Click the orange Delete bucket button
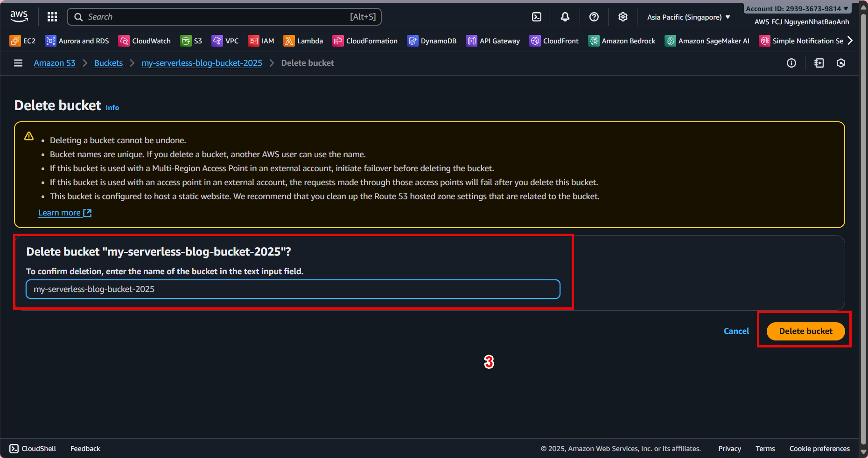The image size is (868, 458). (x=806, y=331)
